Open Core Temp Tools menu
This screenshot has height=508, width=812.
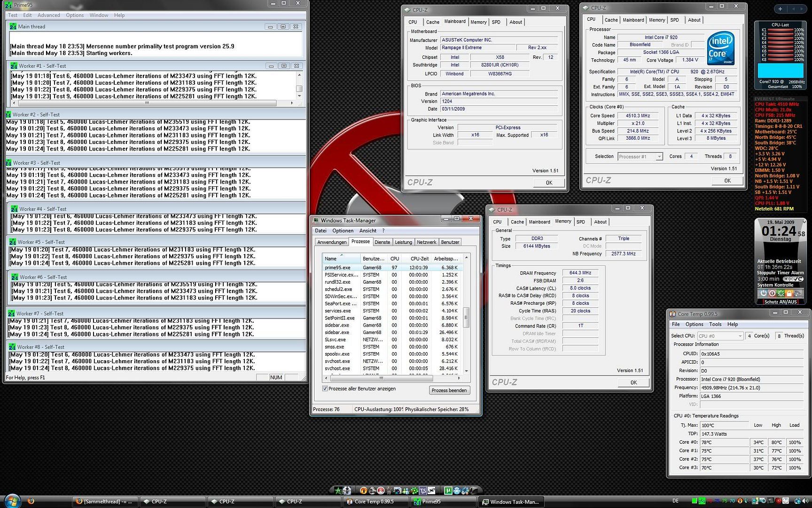(715, 324)
